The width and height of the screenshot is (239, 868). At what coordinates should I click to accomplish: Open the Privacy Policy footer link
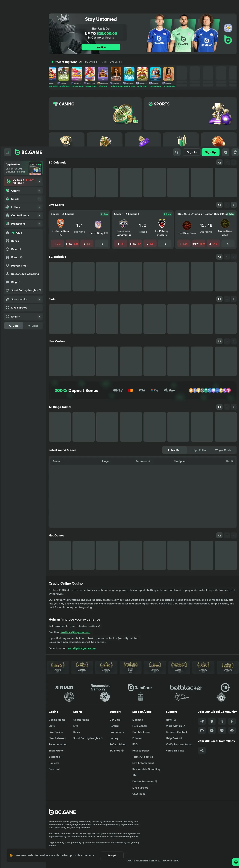pos(141,750)
